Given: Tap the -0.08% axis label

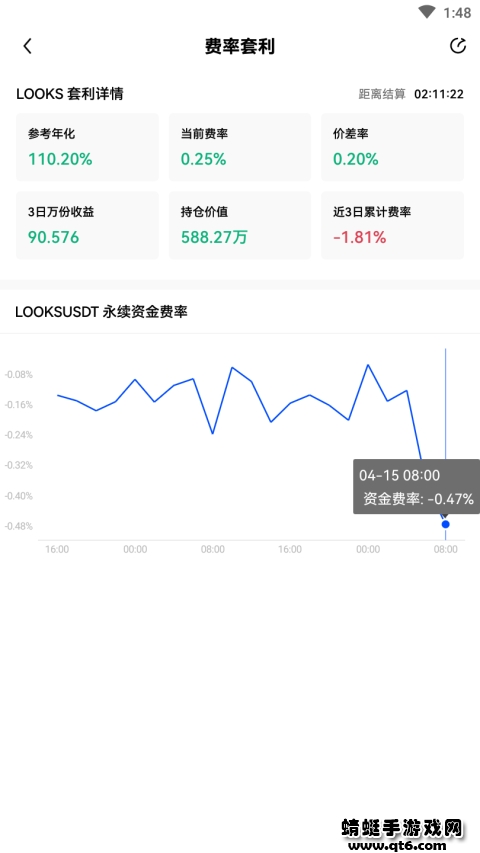Looking at the screenshot, I should (x=19, y=374).
